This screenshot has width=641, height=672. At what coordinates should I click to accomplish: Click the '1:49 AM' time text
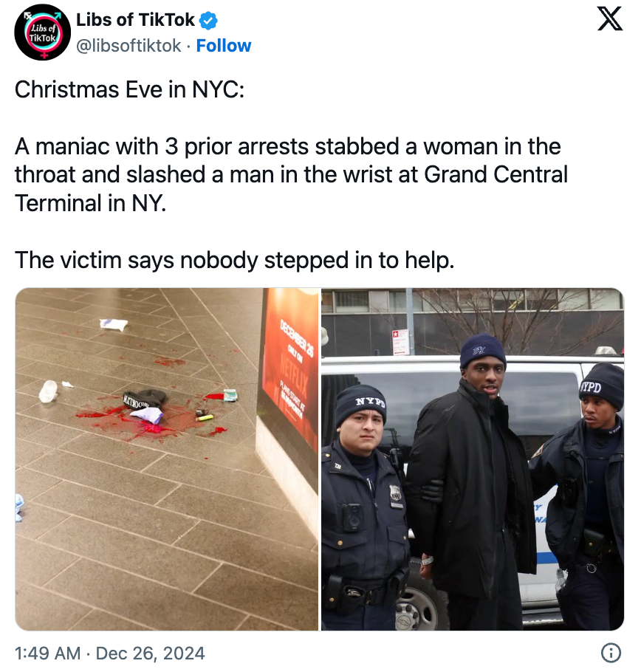click(47, 653)
